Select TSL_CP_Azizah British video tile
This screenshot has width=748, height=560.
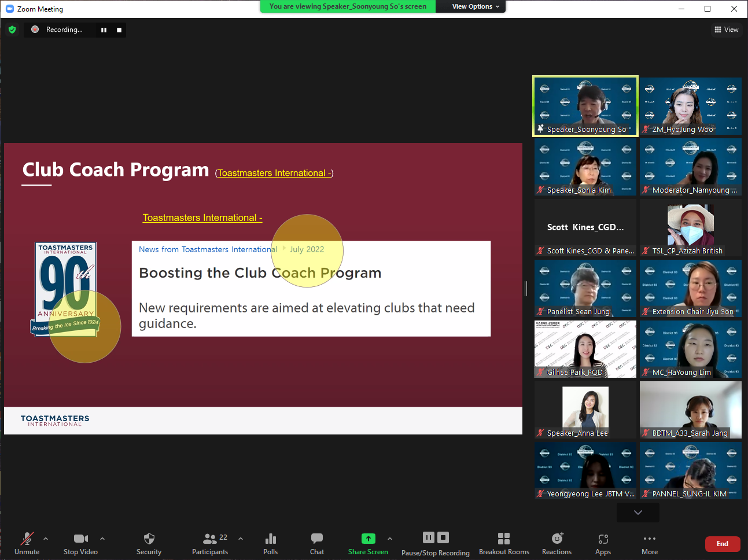[691, 228]
